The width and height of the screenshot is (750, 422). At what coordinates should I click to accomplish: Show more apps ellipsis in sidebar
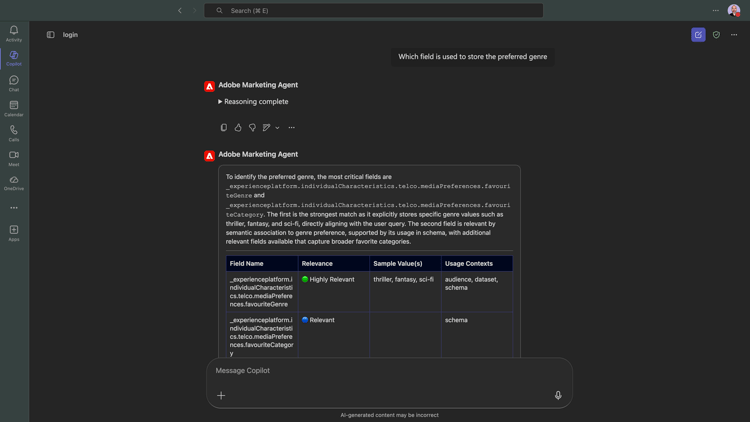(14, 208)
